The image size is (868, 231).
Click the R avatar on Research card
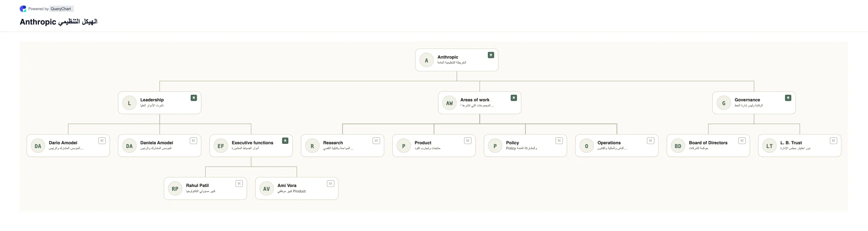[x=312, y=146]
